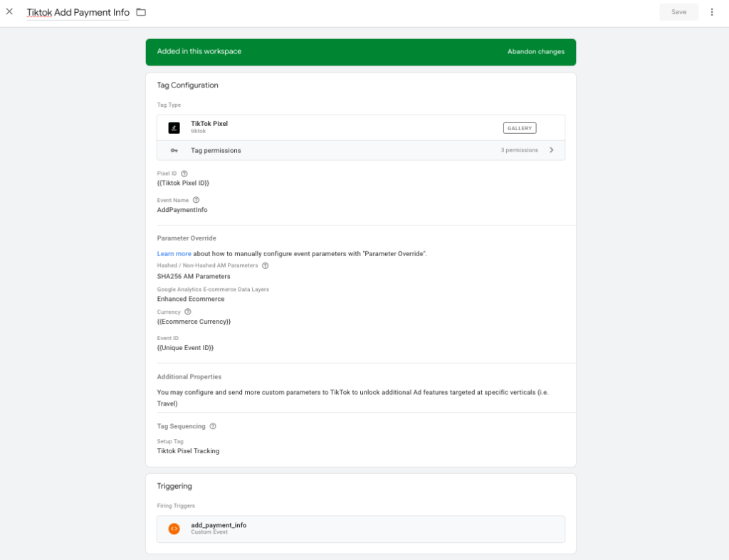Click the key icon beside Tag permissions
The height and width of the screenshot is (560, 729).
point(176,150)
